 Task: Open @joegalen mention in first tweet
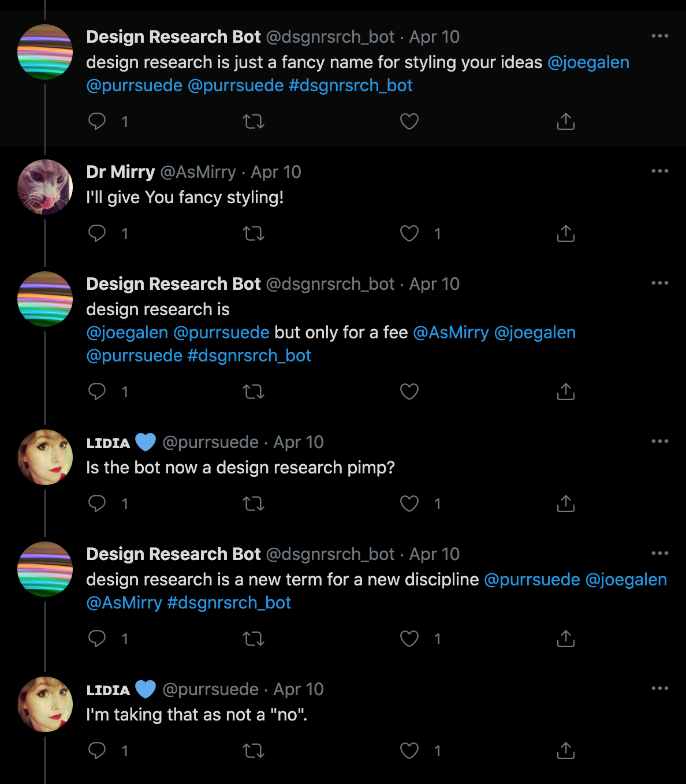588,62
